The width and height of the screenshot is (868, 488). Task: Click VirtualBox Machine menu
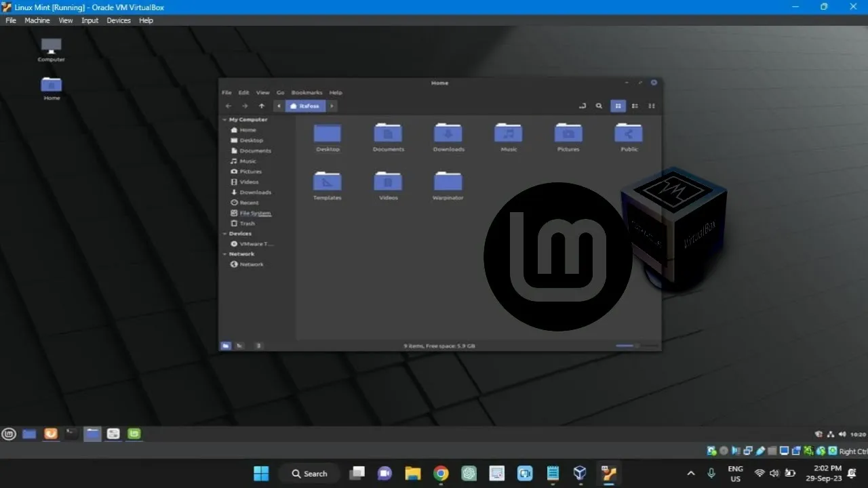[37, 20]
